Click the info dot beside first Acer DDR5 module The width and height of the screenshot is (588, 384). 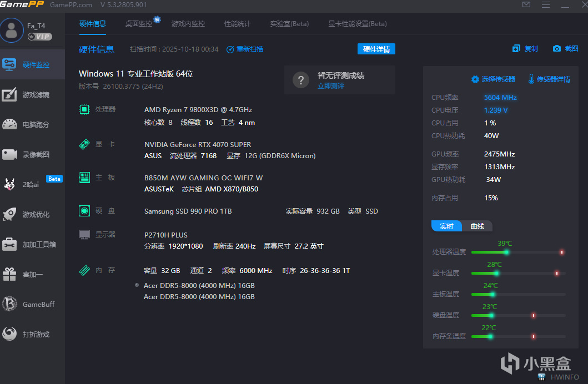point(137,285)
